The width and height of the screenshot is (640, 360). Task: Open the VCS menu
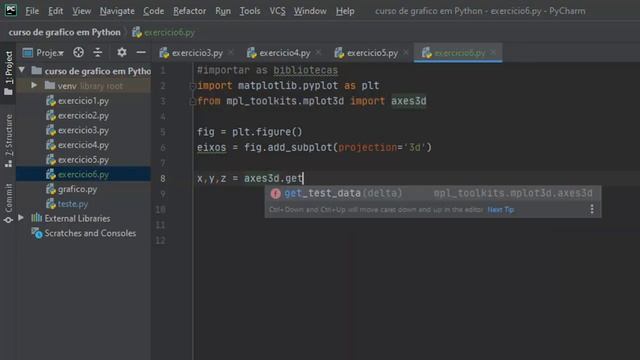(x=278, y=11)
